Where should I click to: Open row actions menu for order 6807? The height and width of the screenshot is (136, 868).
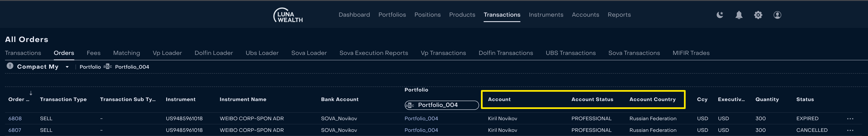point(850,130)
